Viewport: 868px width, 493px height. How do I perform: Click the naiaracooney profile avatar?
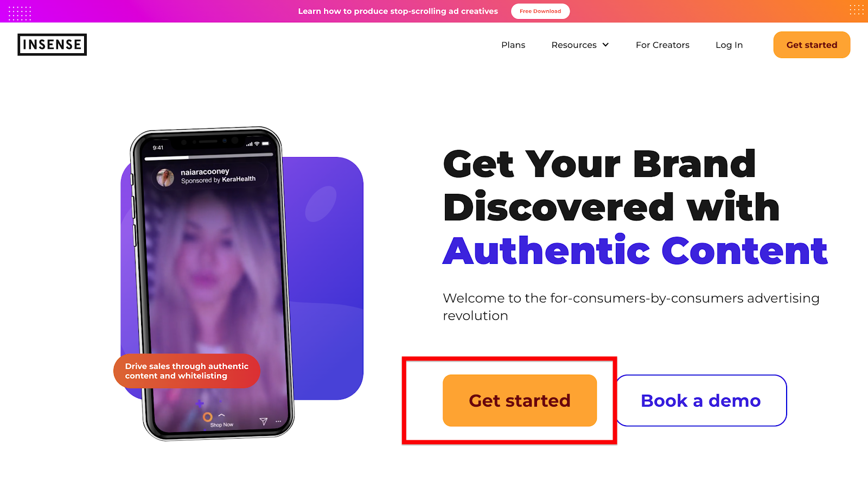pos(165,177)
